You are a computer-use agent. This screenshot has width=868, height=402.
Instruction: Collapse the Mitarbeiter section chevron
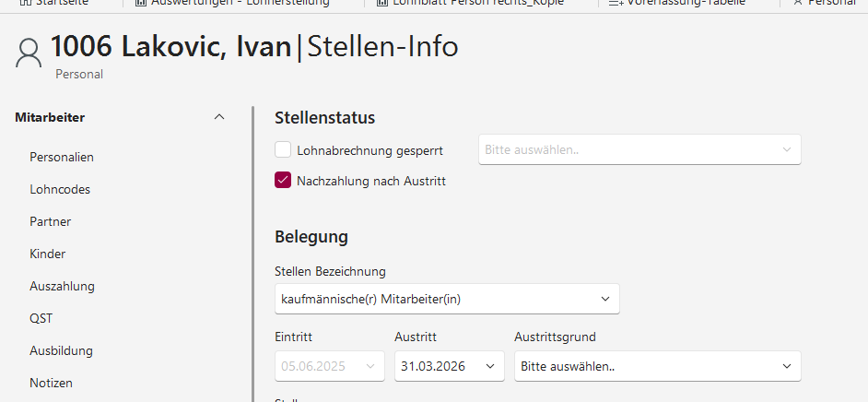218,117
